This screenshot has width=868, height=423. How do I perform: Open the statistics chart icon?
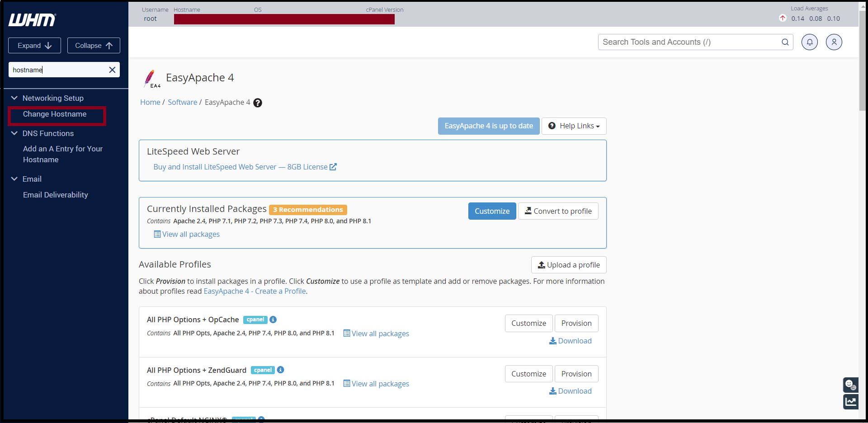pyautogui.click(x=850, y=401)
